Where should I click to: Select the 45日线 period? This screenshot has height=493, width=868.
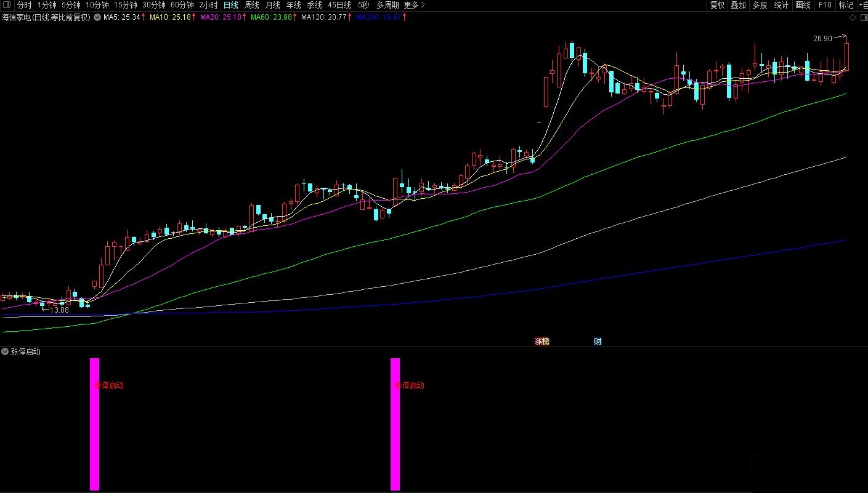(339, 5)
